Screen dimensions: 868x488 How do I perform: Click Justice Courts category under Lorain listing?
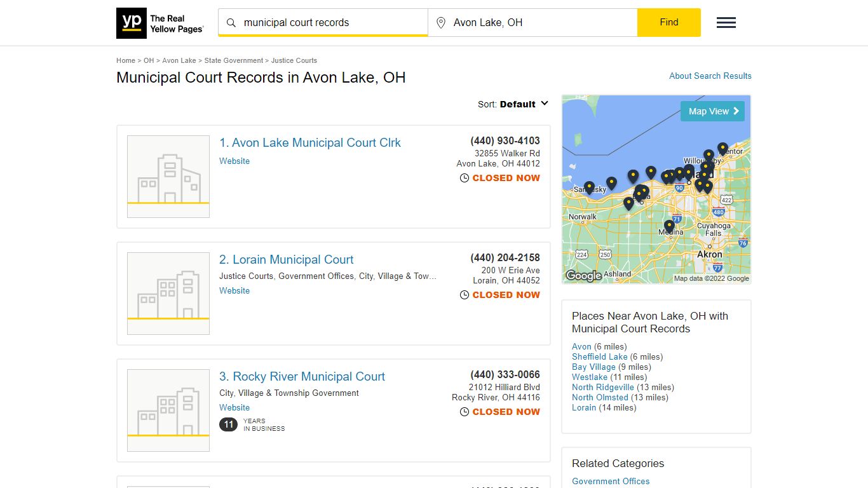[x=247, y=276]
